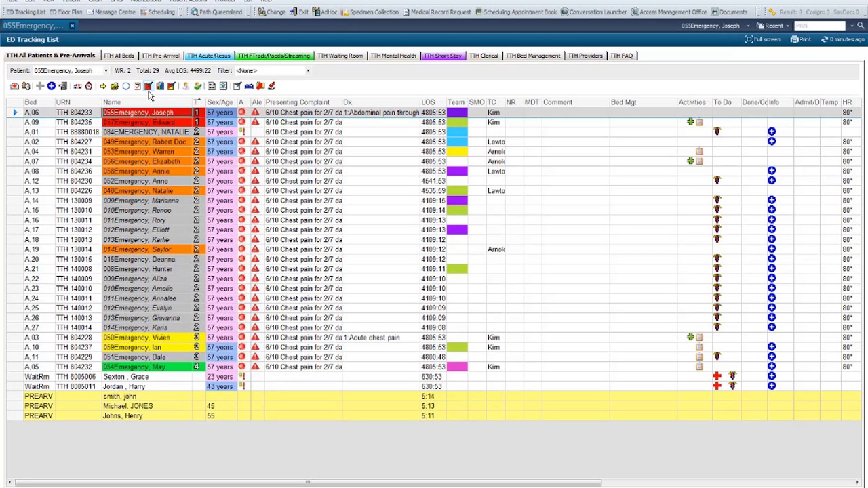Close the 055Emergency patient tab
The width and height of the screenshot is (868, 488).
tap(72, 26)
